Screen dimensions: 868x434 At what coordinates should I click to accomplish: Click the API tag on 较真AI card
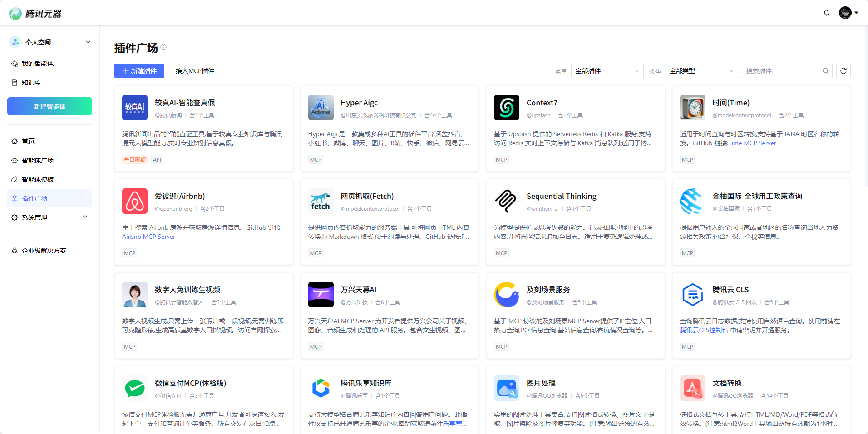(x=157, y=159)
